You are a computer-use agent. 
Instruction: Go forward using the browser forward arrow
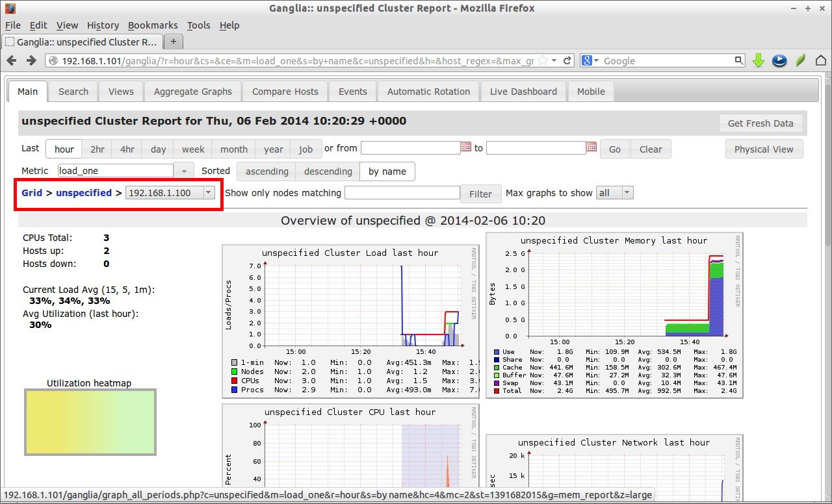31,60
